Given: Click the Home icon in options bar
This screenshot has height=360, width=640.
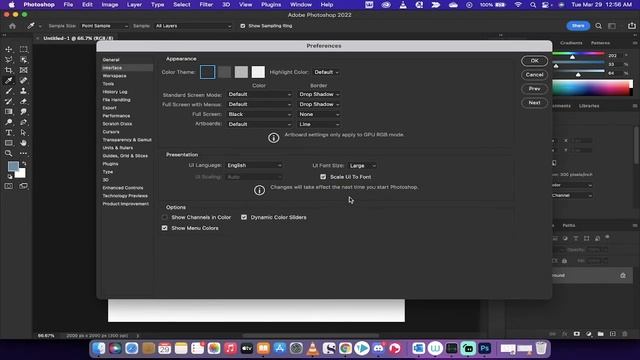Looking at the screenshot, I should tap(13, 26).
